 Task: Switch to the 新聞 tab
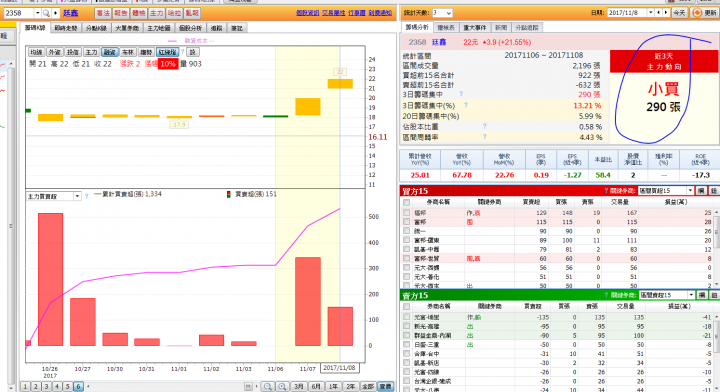501,28
